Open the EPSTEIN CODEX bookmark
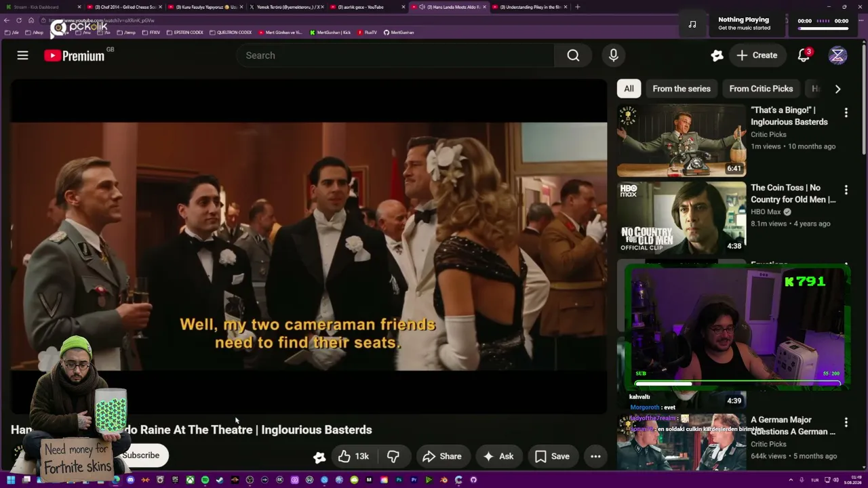This screenshot has width=868, height=488. tap(184, 33)
